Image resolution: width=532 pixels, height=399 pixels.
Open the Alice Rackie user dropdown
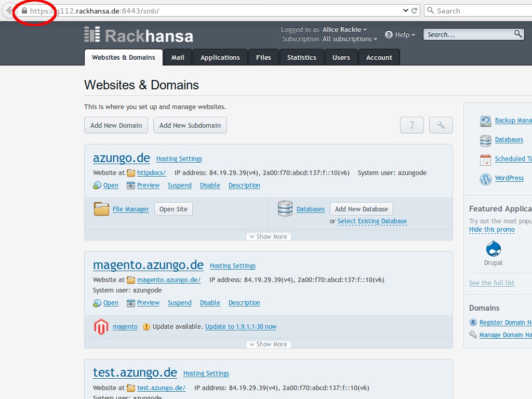pyautogui.click(x=344, y=30)
